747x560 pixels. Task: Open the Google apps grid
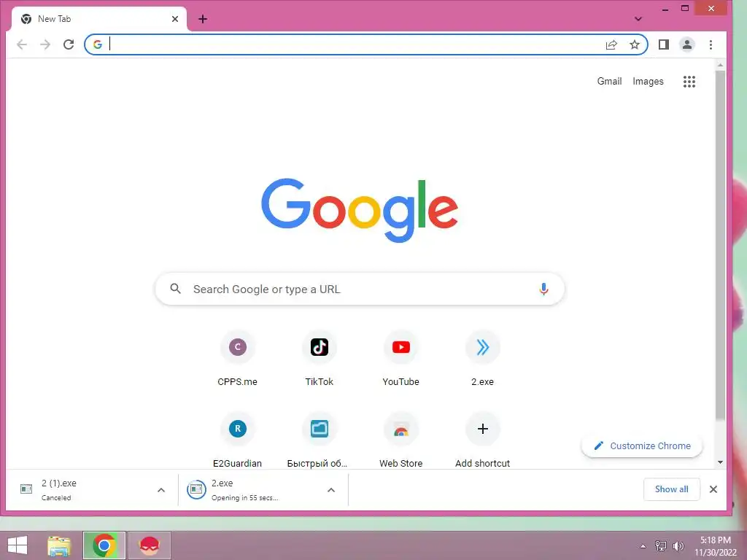(x=689, y=82)
